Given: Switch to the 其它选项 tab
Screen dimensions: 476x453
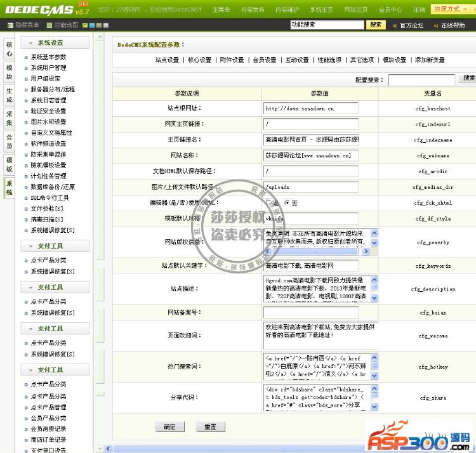Looking at the screenshot, I should [362, 60].
